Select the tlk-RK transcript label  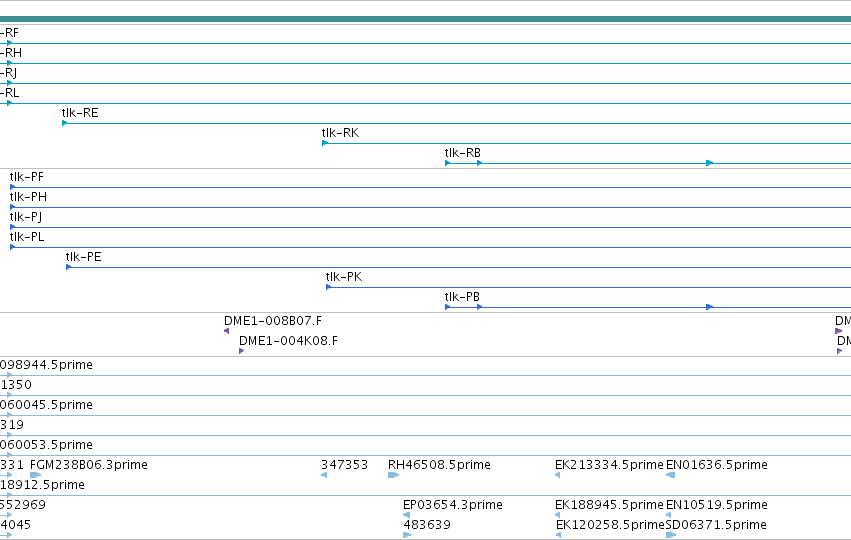340,133
